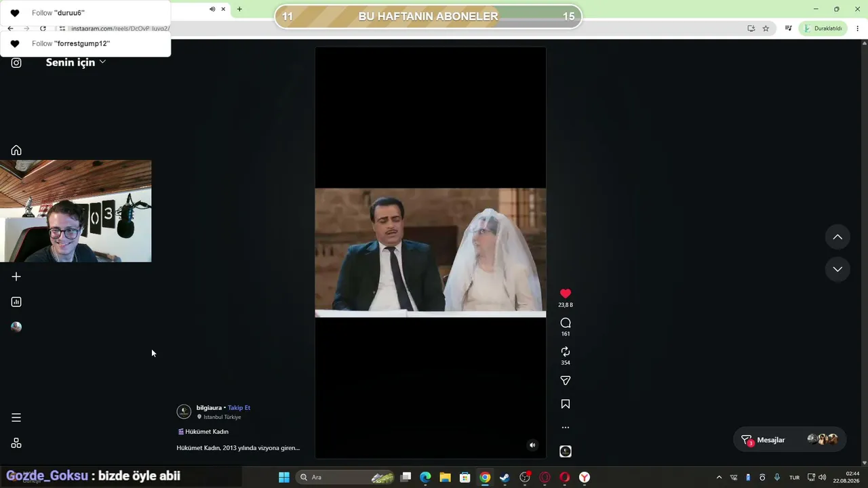Open the reel comments bubble icon
The width and height of the screenshot is (868, 488).
[x=566, y=323]
